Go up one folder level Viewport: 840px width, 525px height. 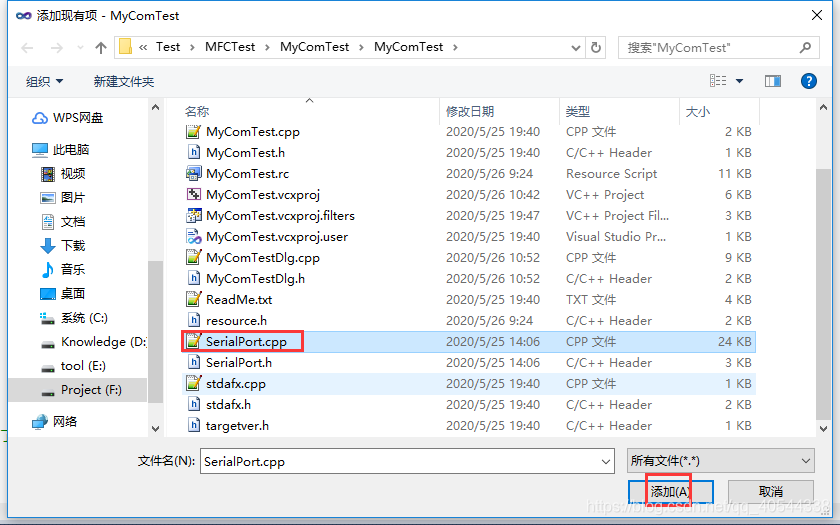(101, 48)
